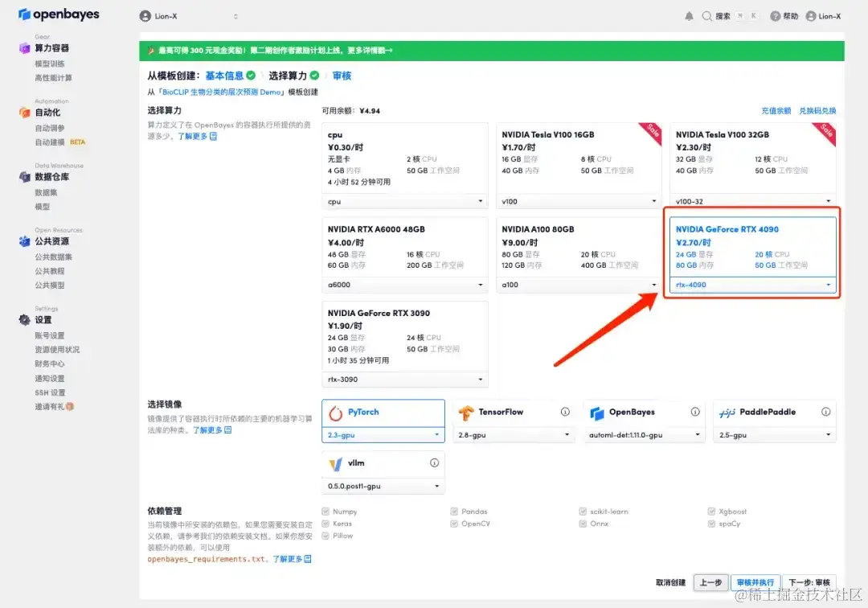The width and height of the screenshot is (868, 608).
Task: Toggle the Xgboost checkbox
Action: tap(711, 511)
